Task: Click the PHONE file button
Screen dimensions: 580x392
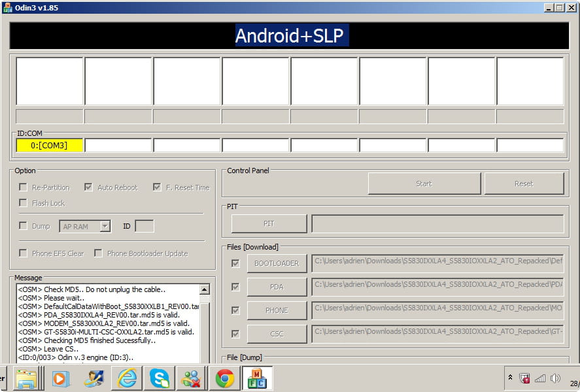Action: pos(277,310)
